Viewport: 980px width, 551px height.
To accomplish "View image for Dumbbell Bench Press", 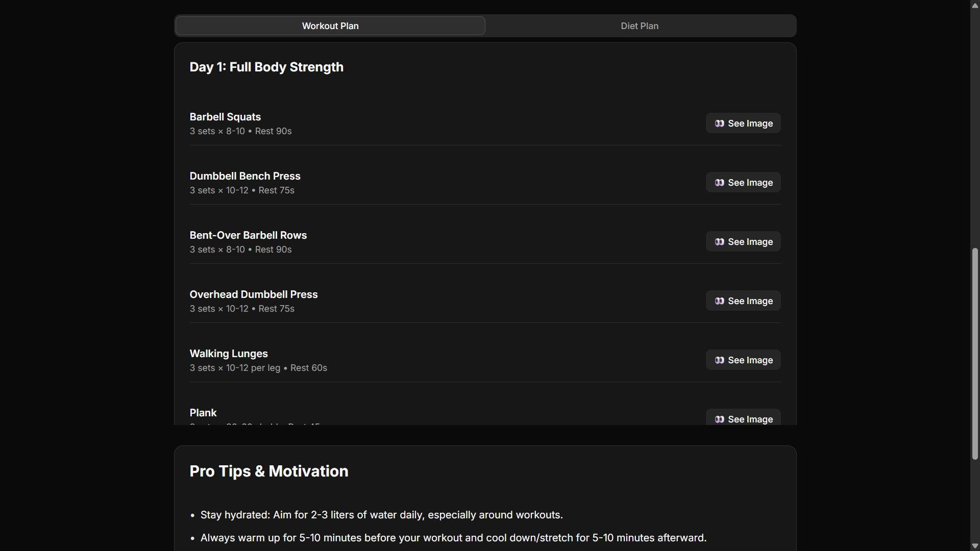I will [x=750, y=183].
